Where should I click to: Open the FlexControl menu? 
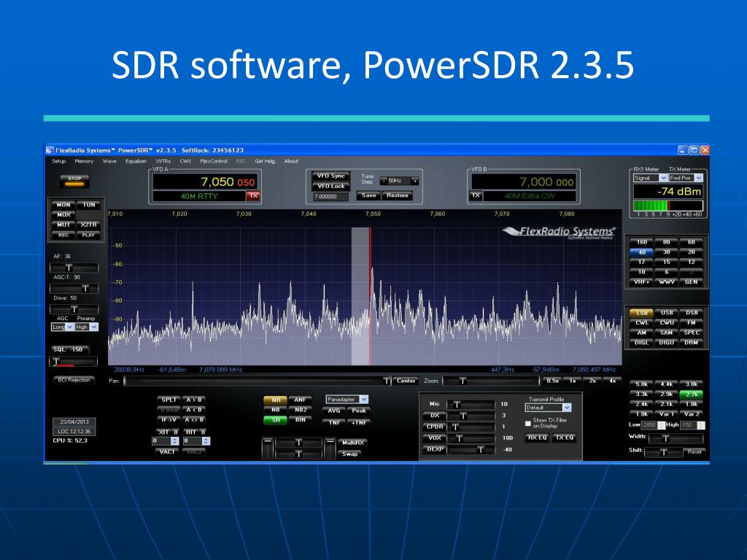click(214, 161)
